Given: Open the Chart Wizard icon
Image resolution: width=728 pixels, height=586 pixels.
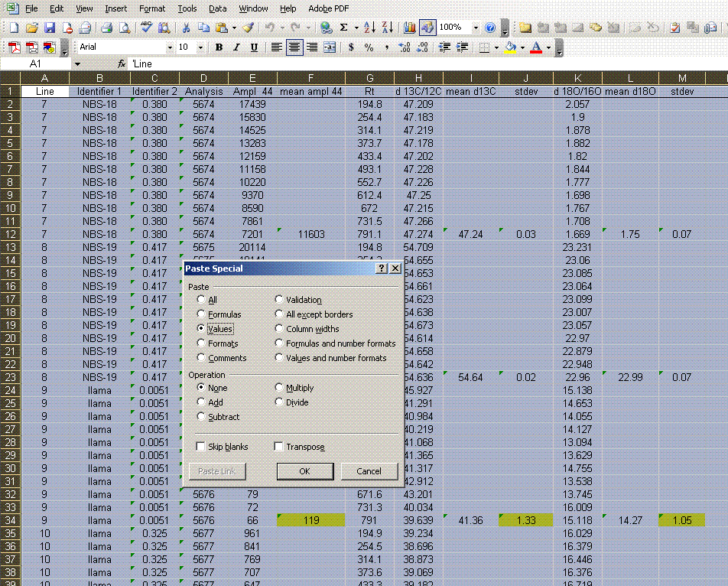Looking at the screenshot, I should (410, 28).
